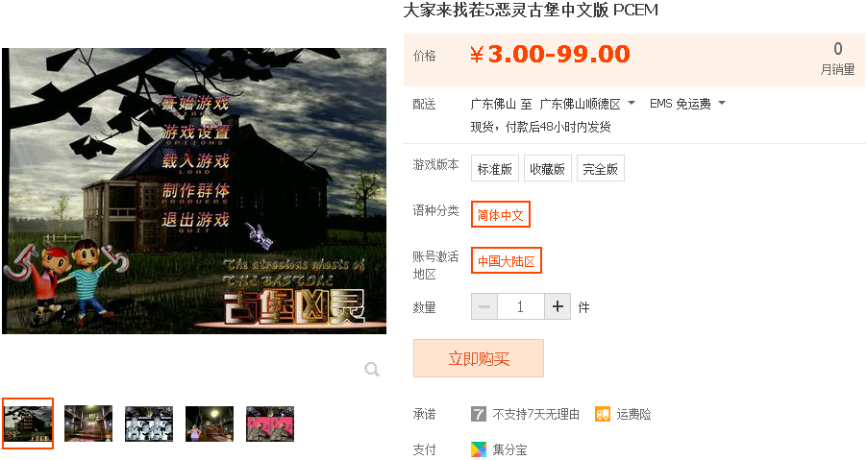
Task: Select the second hallway thumbnail
Action: click(88, 424)
